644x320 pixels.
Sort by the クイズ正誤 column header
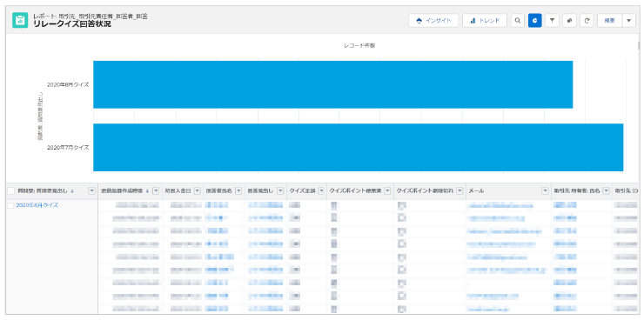point(302,190)
